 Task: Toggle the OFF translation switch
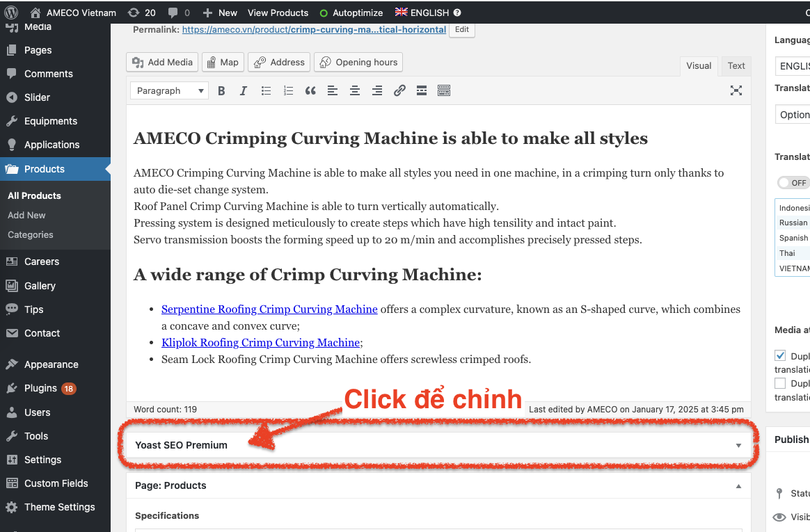coord(793,183)
